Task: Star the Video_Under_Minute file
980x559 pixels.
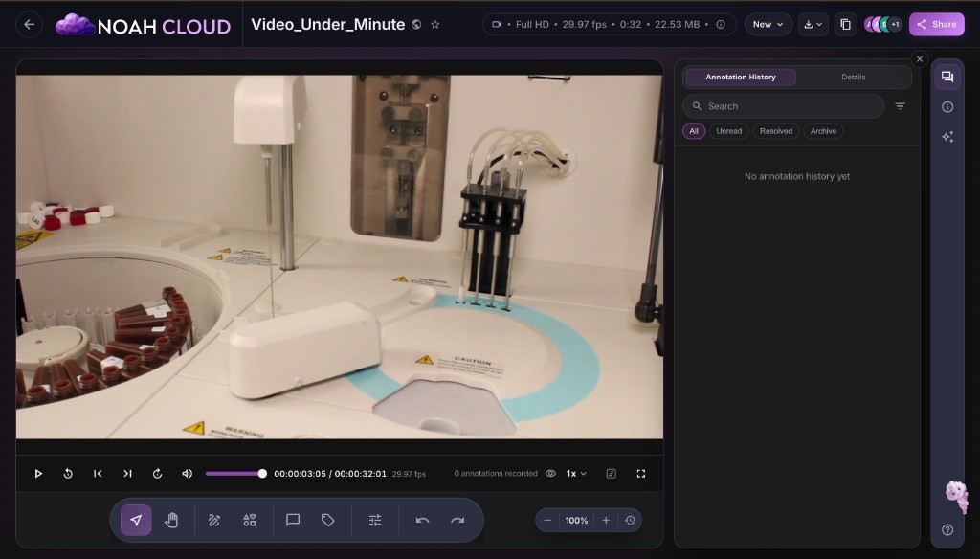Action: coord(435,24)
